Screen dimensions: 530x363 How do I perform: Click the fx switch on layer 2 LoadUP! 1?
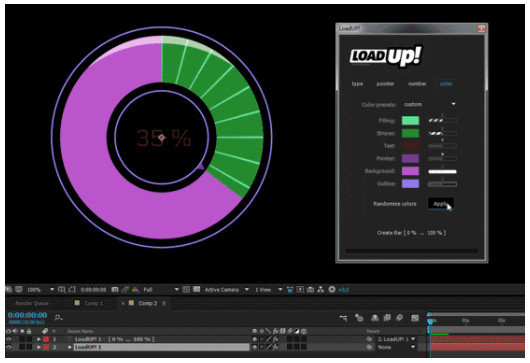(276, 347)
